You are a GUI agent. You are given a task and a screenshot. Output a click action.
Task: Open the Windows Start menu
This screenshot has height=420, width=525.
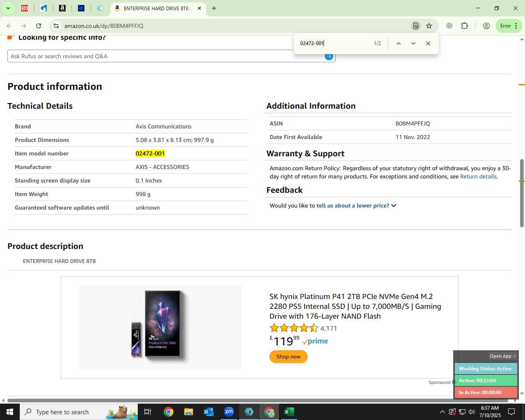[10, 412]
